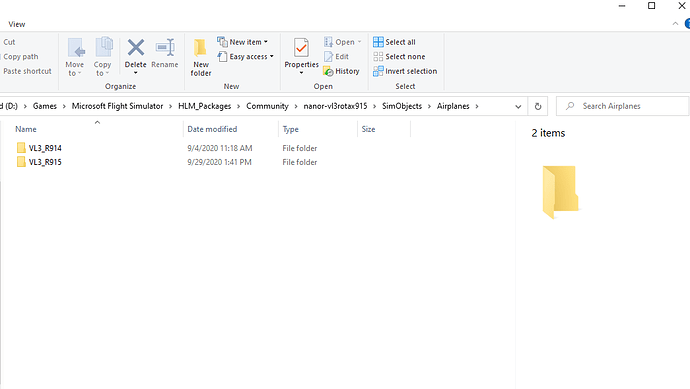Click Select none
Image resolution: width=690 pixels, height=389 pixels.
point(399,56)
